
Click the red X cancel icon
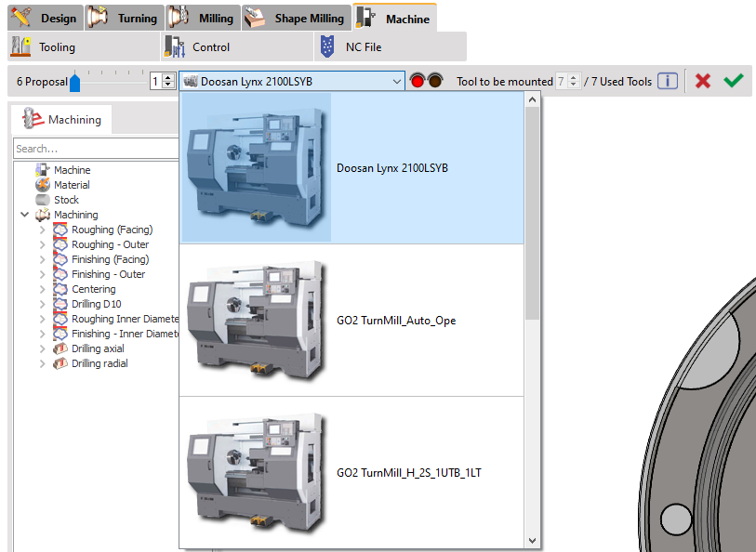703,81
